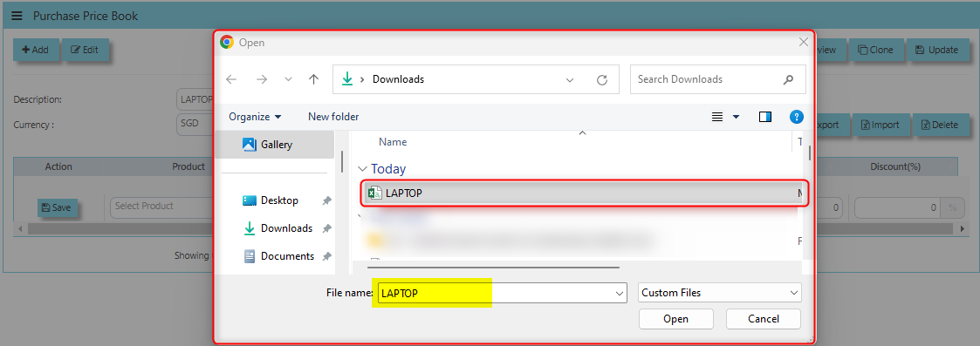Expand view options dropdown arrow
Image resolution: width=980 pixels, height=346 pixels.
click(x=736, y=117)
